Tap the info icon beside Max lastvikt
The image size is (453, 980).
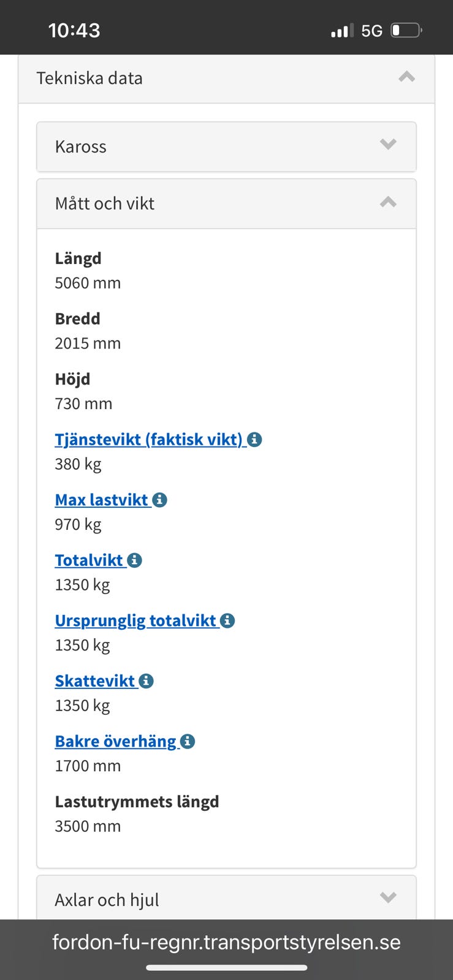click(x=160, y=500)
